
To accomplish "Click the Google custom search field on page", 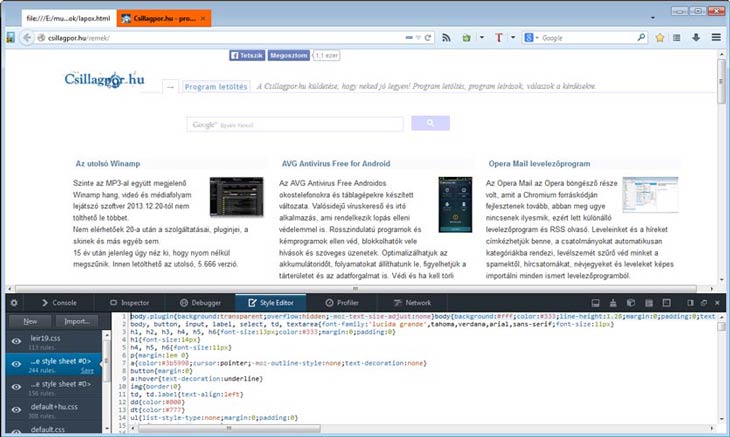I will [295, 124].
